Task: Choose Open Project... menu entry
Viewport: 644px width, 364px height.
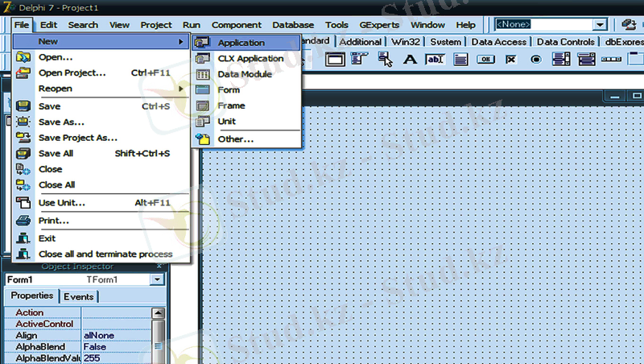Action: pos(101,73)
